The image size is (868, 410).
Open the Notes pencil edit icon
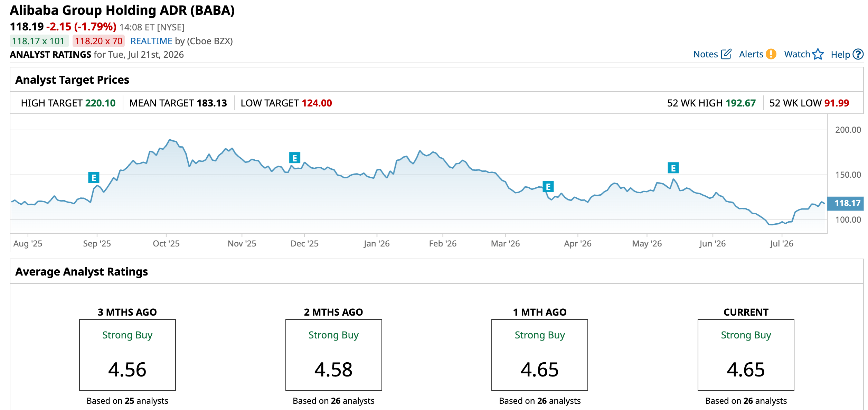click(726, 54)
